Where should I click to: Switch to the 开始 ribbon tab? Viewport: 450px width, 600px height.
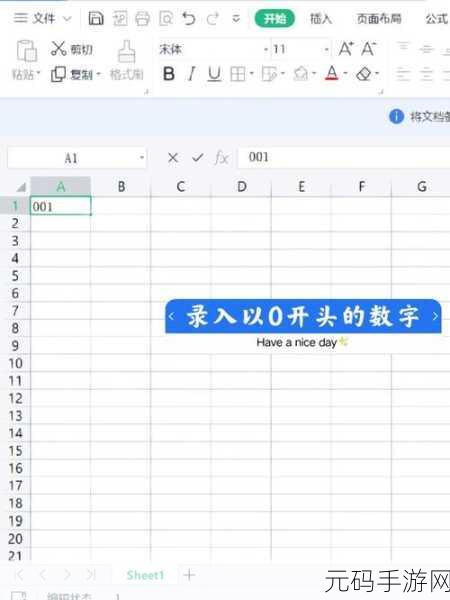(275, 18)
